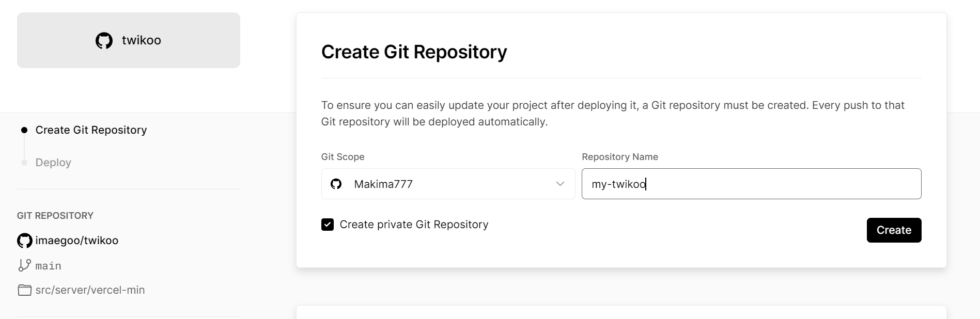Click the Git Scope field label
Screen dimensions: 980x319
[x=343, y=157]
